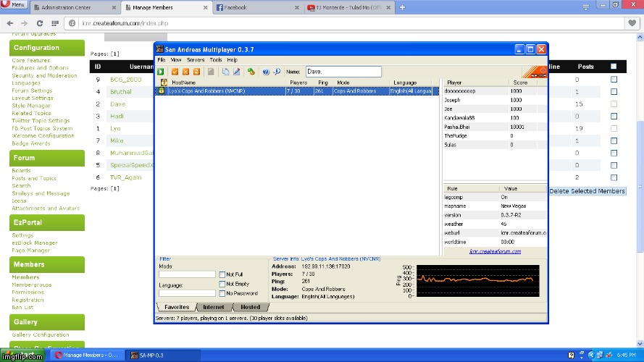This screenshot has height=362, width=644.
Task: Open the settings icon in SA-MP toolbar
Action: (x=251, y=72)
